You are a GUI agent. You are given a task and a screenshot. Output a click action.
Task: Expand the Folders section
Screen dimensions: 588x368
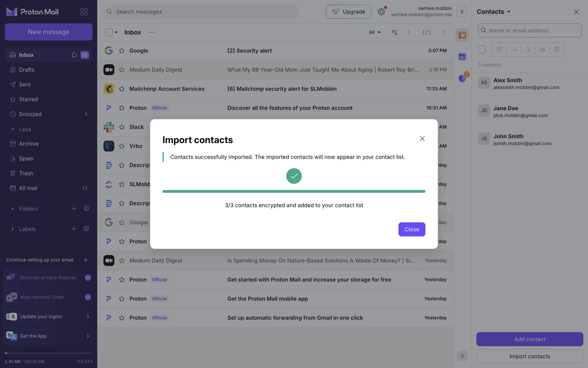(x=13, y=209)
